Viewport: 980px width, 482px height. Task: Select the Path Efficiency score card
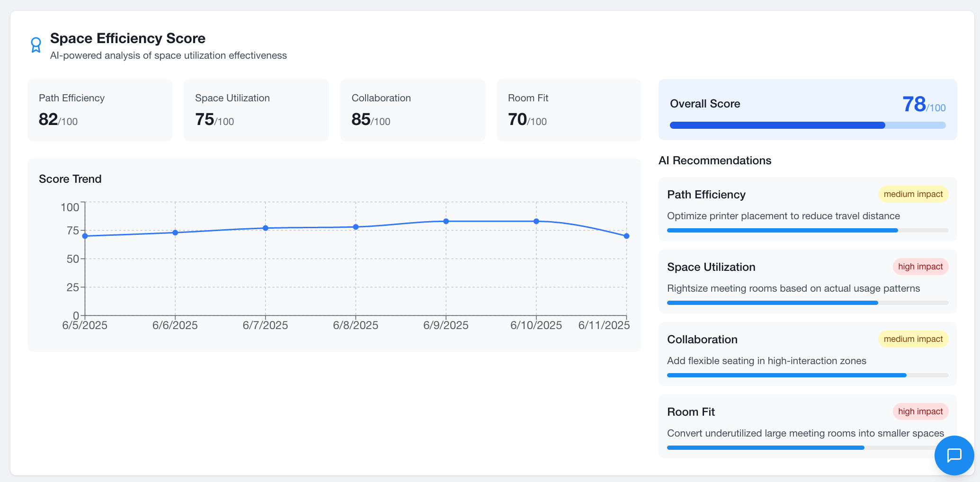tap(100, 110)
